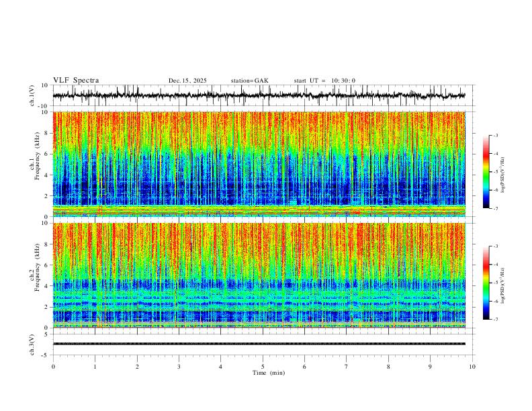This screenshot has width=532, height=411.
Task: Click the "-3" tick on the upper colorbar
Action: coord(496,135)
